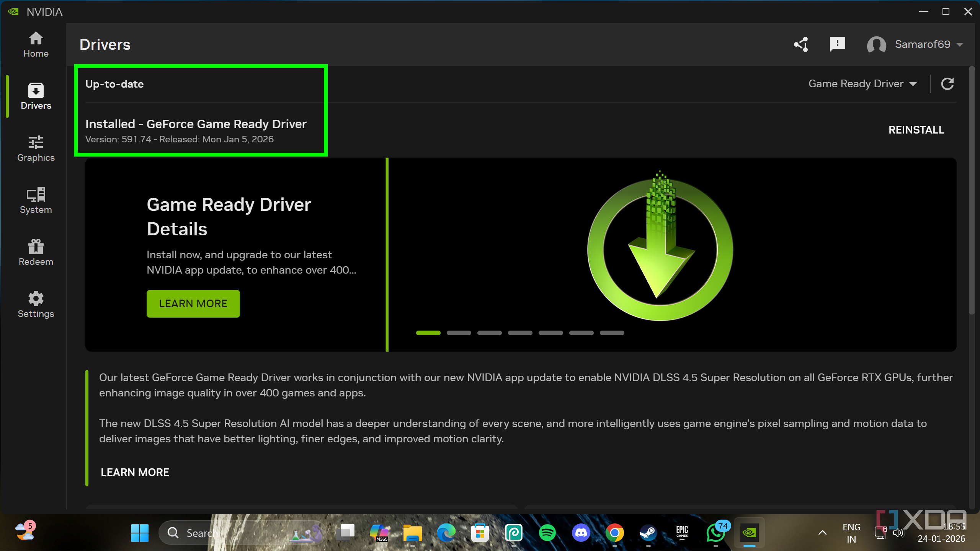
Task: Select the fourth carousel slide indicator
Action: pyautogui.click(x=520, y=333)
